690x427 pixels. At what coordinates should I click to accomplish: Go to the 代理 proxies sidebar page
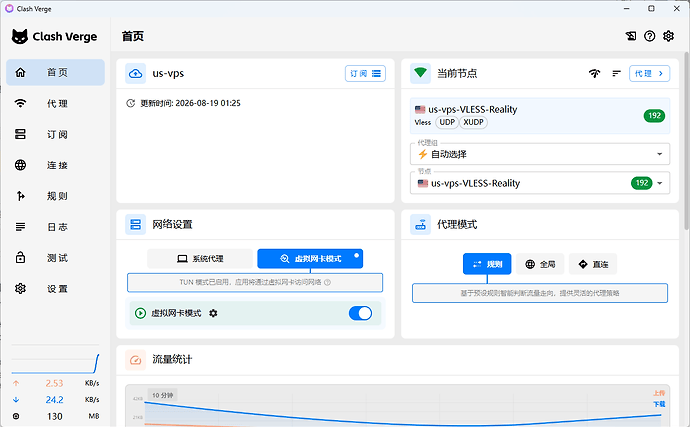tap(55, 103)
